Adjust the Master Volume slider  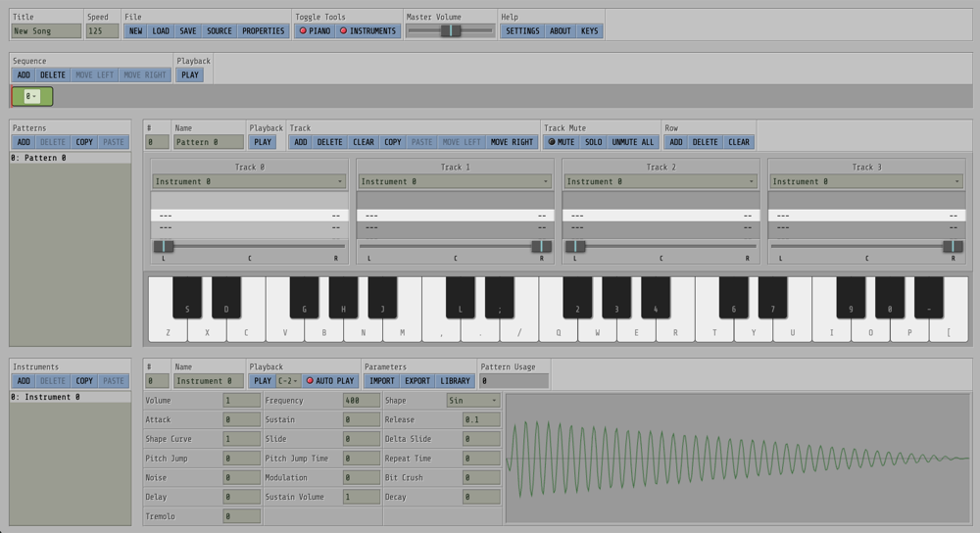coord(450,30)
